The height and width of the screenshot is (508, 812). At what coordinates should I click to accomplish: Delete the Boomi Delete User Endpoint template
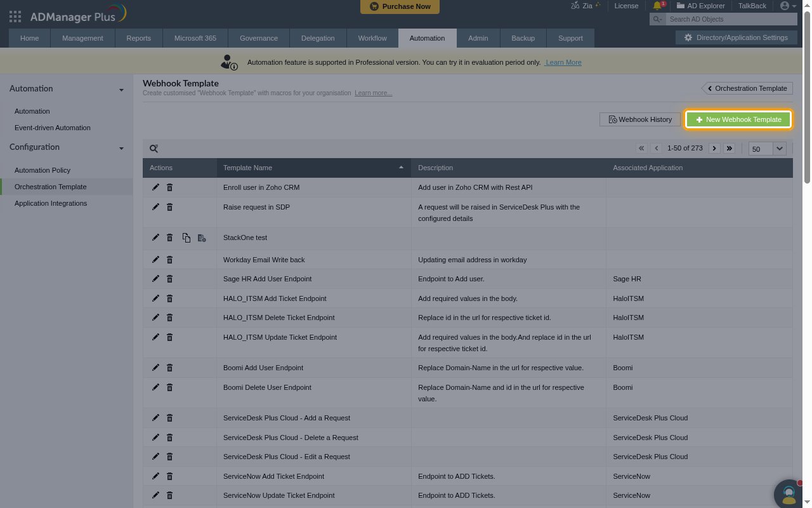click(x=169, y=387)
